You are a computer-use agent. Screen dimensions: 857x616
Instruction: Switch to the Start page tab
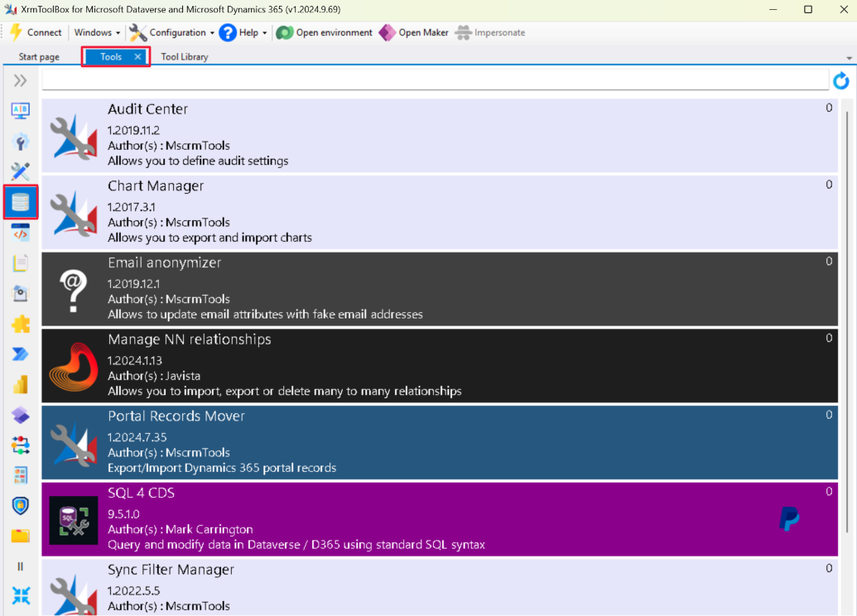39,57
